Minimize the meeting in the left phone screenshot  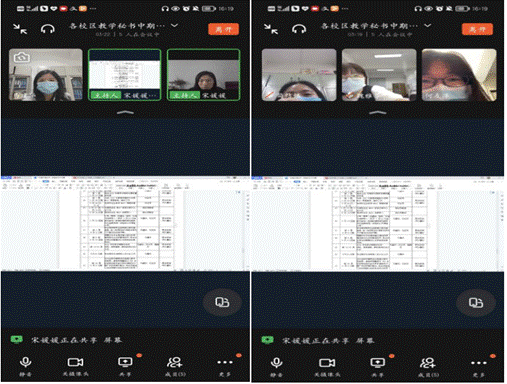coord(20,29)
